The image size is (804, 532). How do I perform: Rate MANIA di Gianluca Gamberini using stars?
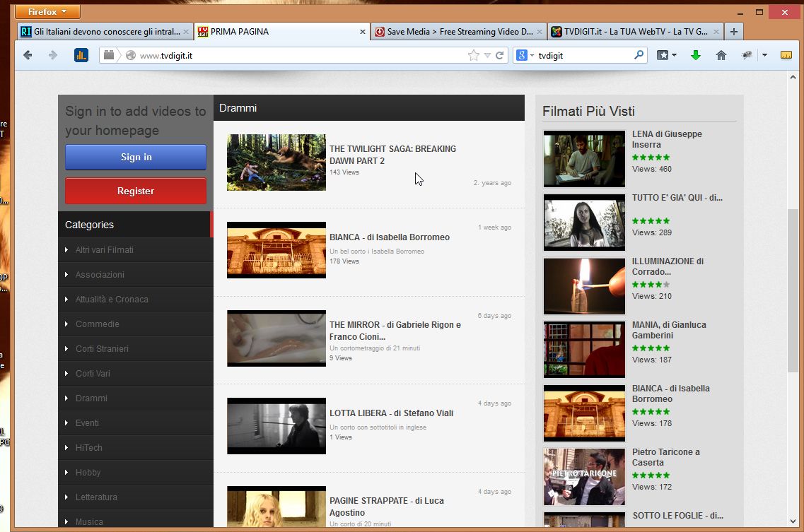click(x=651, y=348)
